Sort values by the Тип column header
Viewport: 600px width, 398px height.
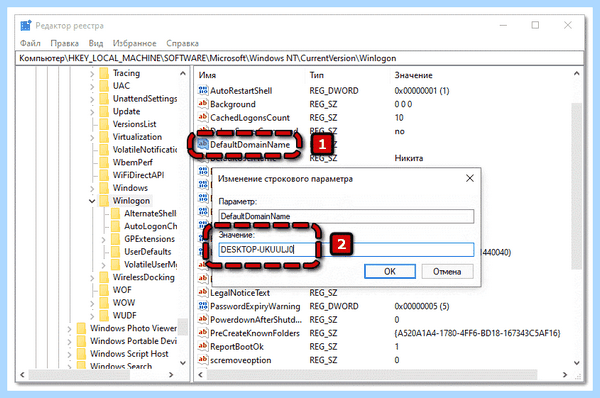pos(316,75)
